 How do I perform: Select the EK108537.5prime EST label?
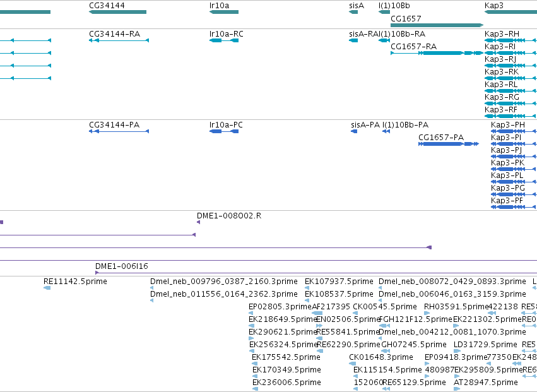339,294
